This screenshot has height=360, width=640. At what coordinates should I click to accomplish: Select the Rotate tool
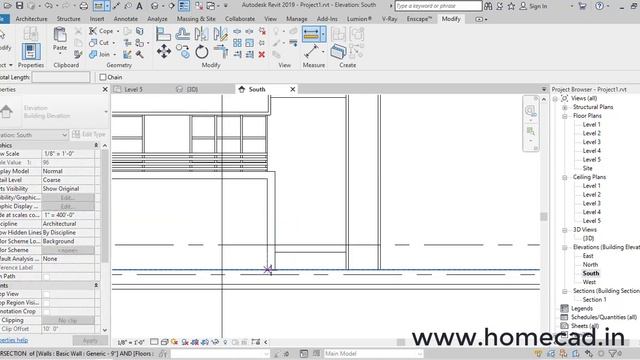tap(202, 52)
